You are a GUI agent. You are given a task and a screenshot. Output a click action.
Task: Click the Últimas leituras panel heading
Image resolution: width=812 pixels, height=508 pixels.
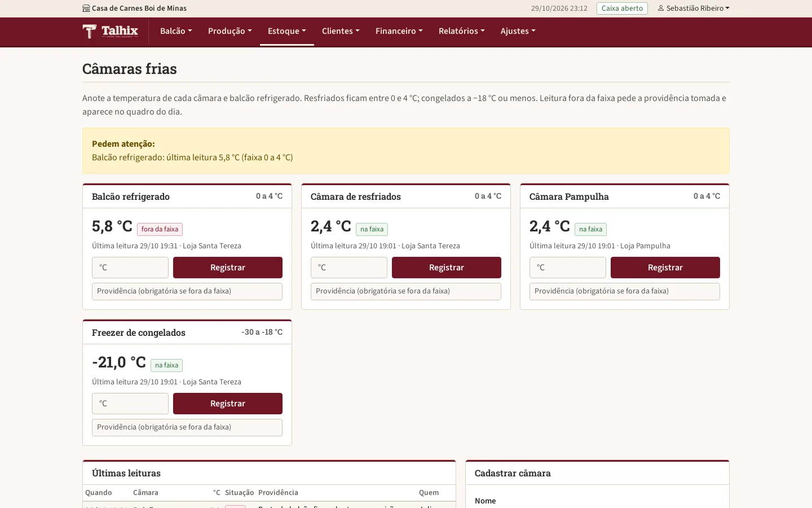click(x=126, y=473)
